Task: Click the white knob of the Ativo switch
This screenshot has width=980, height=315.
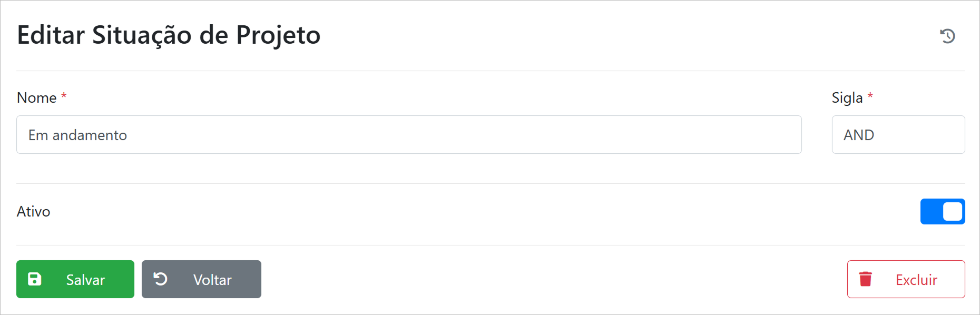Action: [x=952, y=212]
